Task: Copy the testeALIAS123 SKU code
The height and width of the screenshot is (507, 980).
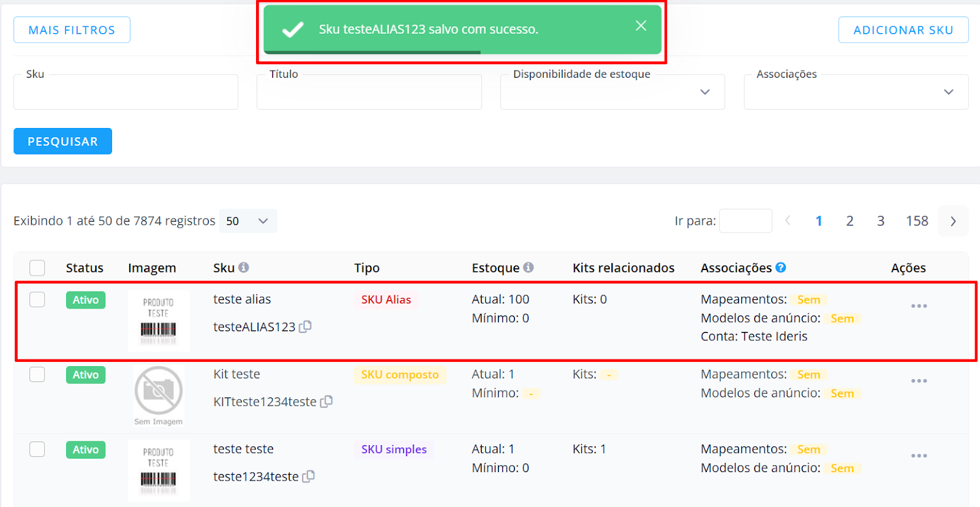Action: (x=305, y=327)
